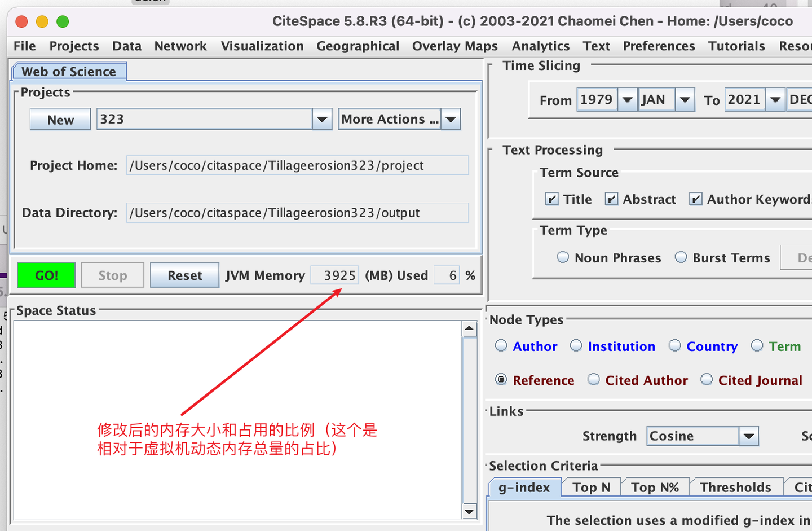Toggle the Abstract term source checkbox
The image size is (812, 531).
pyautogui.click(x=611, y=199)
